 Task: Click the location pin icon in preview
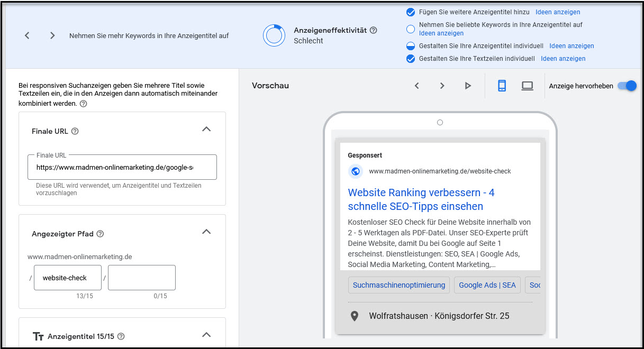355,316
